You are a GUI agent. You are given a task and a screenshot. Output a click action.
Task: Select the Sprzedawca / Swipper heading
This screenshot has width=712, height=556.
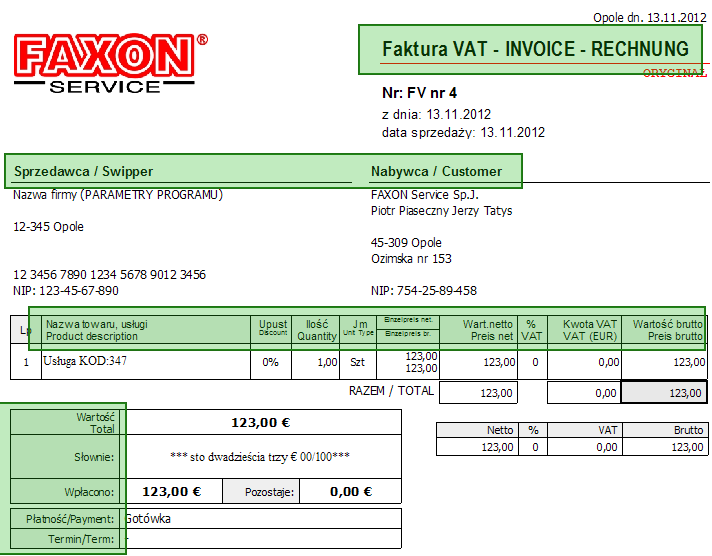click(84, 172)
